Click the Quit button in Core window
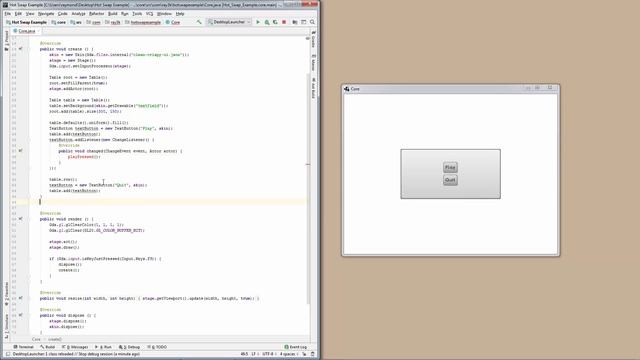Screen dimensions: 640x360 (450, 180)
